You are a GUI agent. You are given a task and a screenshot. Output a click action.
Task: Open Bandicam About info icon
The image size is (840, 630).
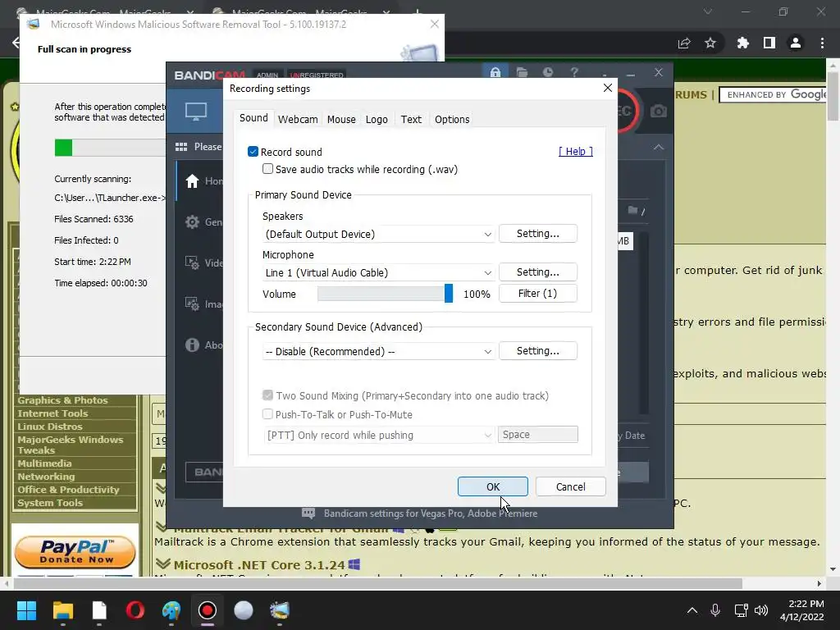192,345
